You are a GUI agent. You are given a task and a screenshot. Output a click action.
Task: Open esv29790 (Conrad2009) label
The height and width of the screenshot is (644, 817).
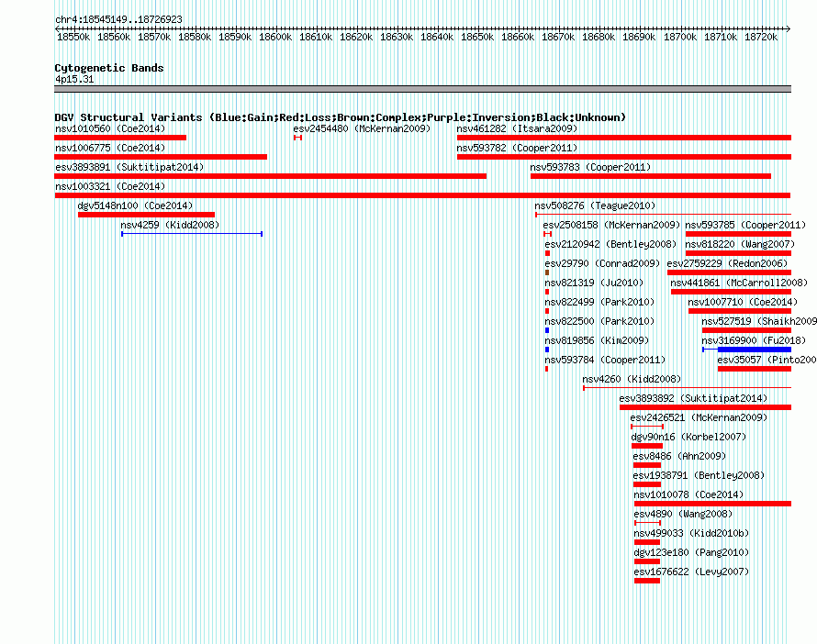pos(602,263)
